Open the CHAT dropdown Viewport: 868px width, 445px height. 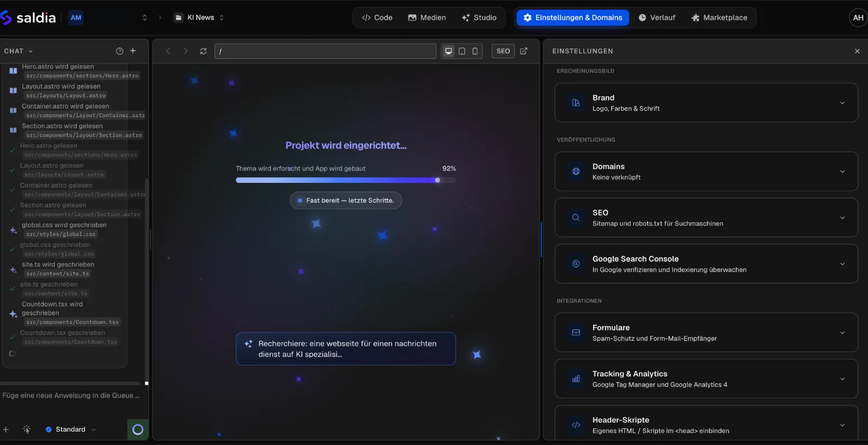tap(18, 51)
